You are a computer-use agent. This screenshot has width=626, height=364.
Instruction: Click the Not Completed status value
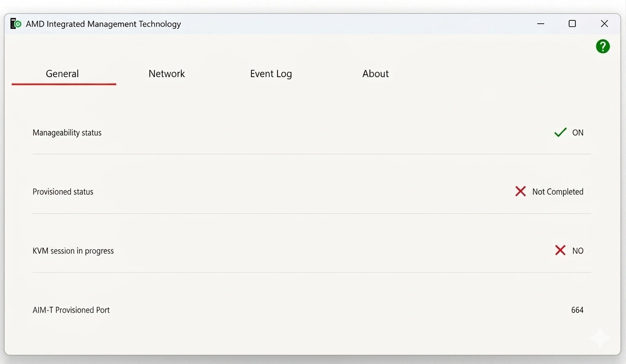[x=558, y=192]
